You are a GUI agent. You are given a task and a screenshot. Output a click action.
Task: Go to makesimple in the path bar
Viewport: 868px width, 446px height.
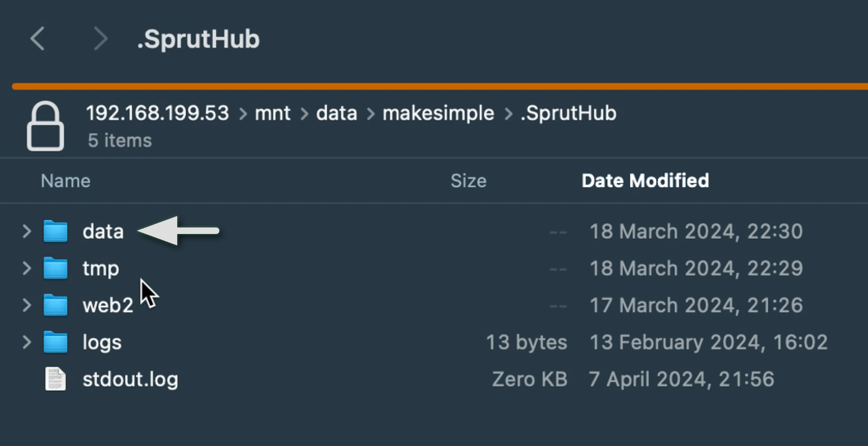pyautogui.click(x=438, y=113)
